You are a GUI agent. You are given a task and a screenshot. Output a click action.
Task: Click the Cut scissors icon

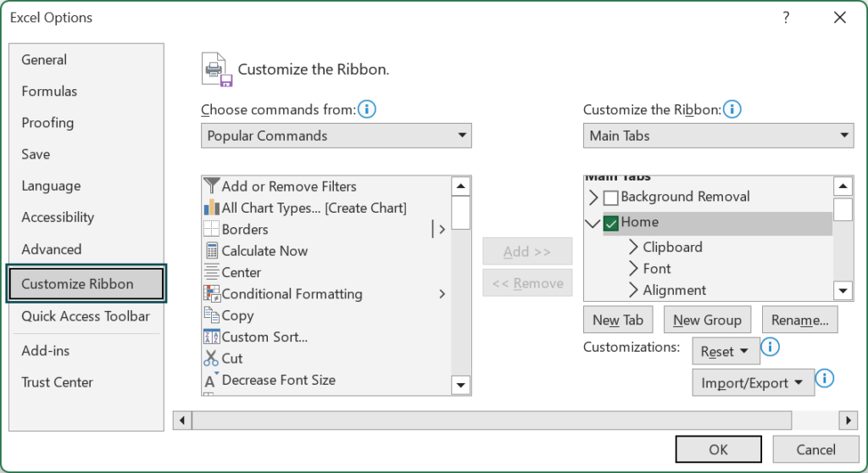[211, 359]
